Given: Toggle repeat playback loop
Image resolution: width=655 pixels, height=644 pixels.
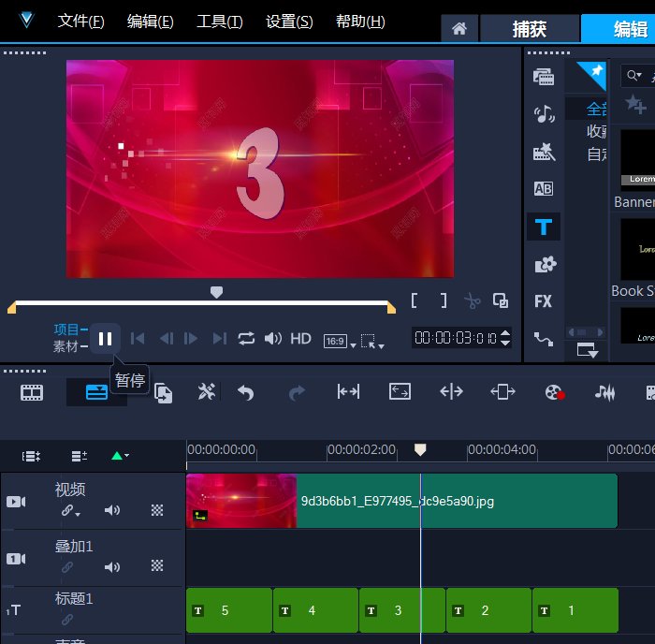Looking at the screenshot, I should pyautogui.click(x=246, y=339).
